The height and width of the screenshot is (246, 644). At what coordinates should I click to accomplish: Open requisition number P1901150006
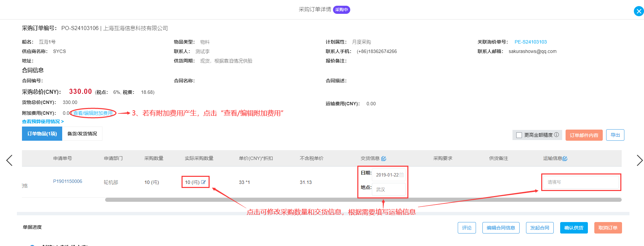[68, 181]
